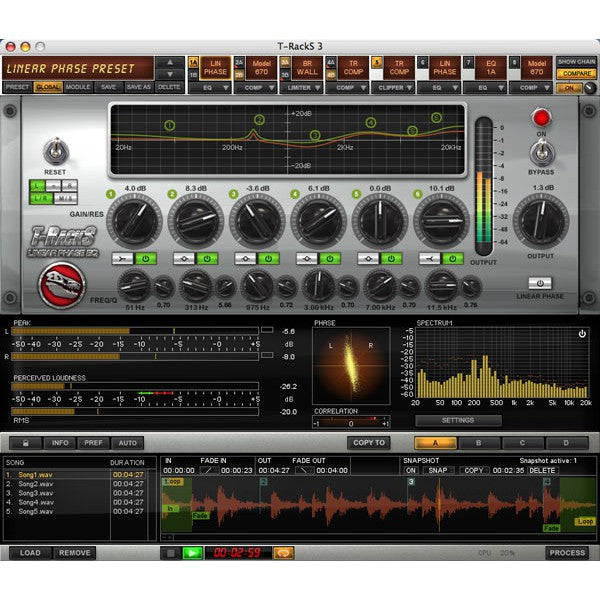Image resolution: width=600 pixels, height=600 pixels.
Task: Switch to snapshot bank C
Action: click(x=522, y=443)
